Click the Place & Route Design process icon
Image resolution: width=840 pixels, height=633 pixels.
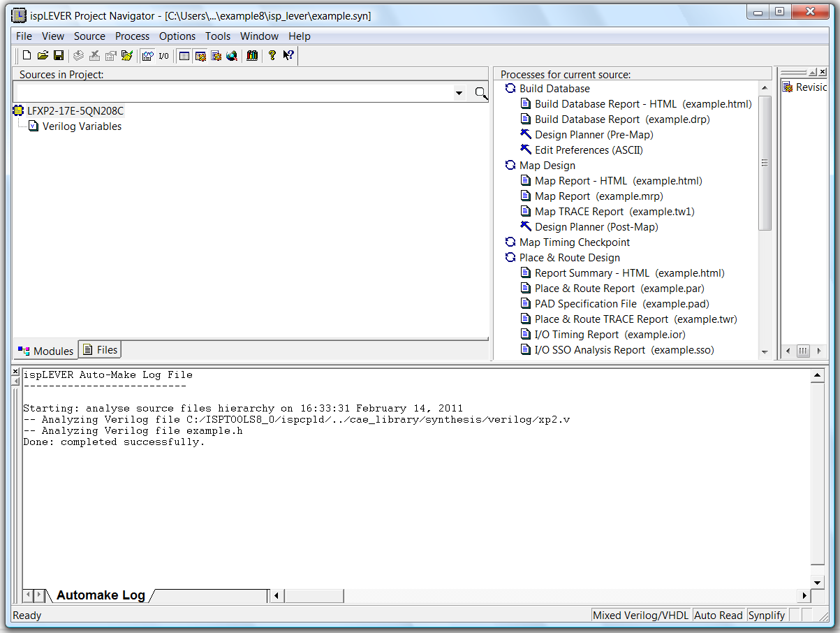[x=510, y=258]
